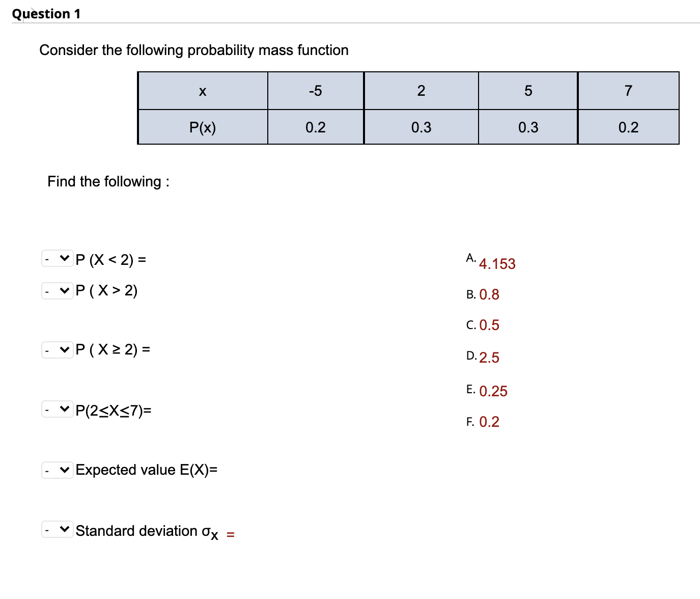The height and width of the screenshot is (599, 700).
Task: Click the probability value 0.3 under 2
Action: pos(421,127)
